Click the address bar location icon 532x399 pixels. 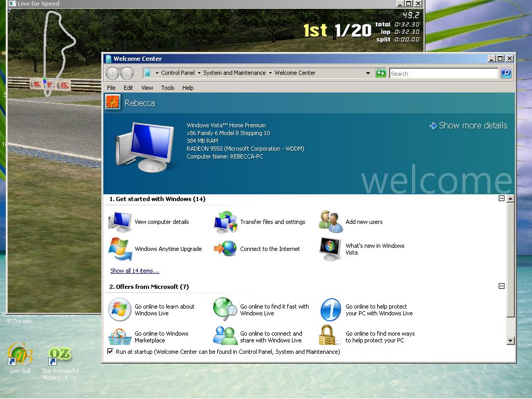click(x=147, y=73)
